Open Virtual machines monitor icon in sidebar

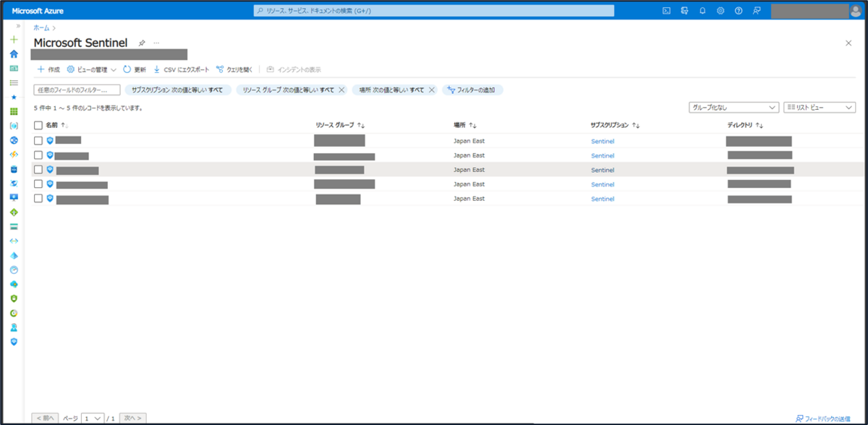point(14,197)
